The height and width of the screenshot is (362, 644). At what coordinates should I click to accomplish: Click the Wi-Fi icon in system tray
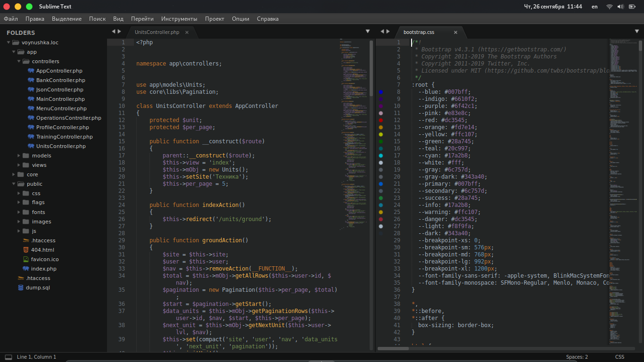pyautogui.click(x=609, y=7)
